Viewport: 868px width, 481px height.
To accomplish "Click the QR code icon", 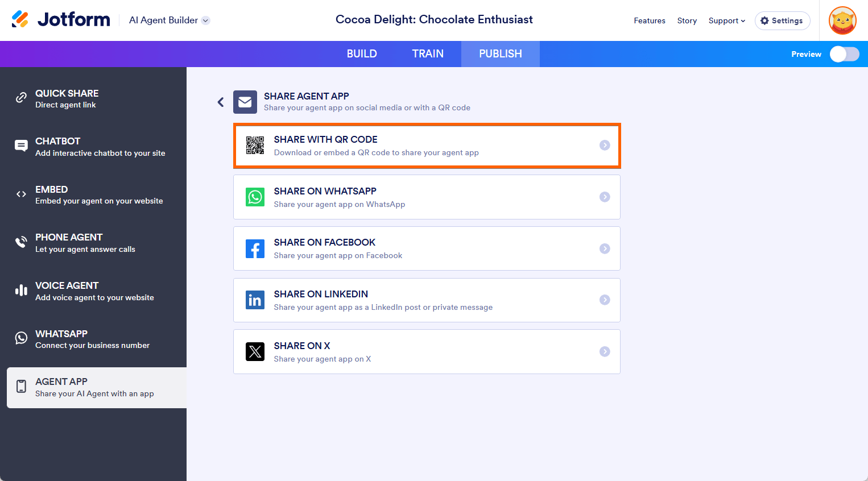I will point(255,146).
